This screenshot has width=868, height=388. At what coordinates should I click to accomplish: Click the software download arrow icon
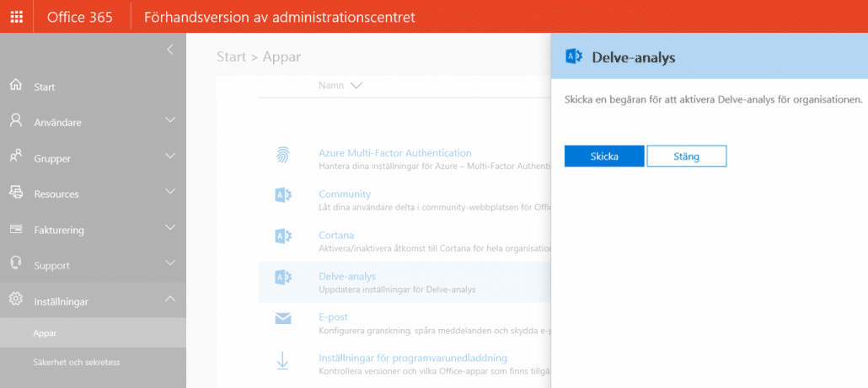(283, 361)
